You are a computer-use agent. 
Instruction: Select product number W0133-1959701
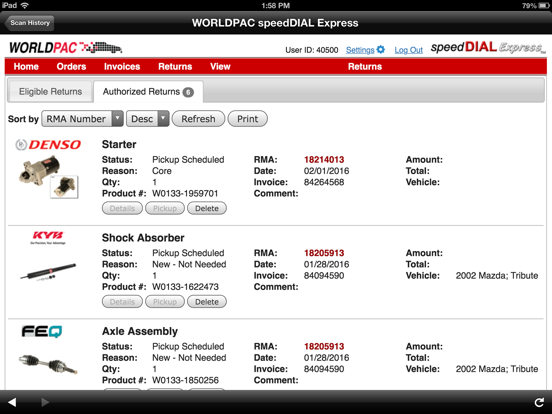(x=185, y=193)
